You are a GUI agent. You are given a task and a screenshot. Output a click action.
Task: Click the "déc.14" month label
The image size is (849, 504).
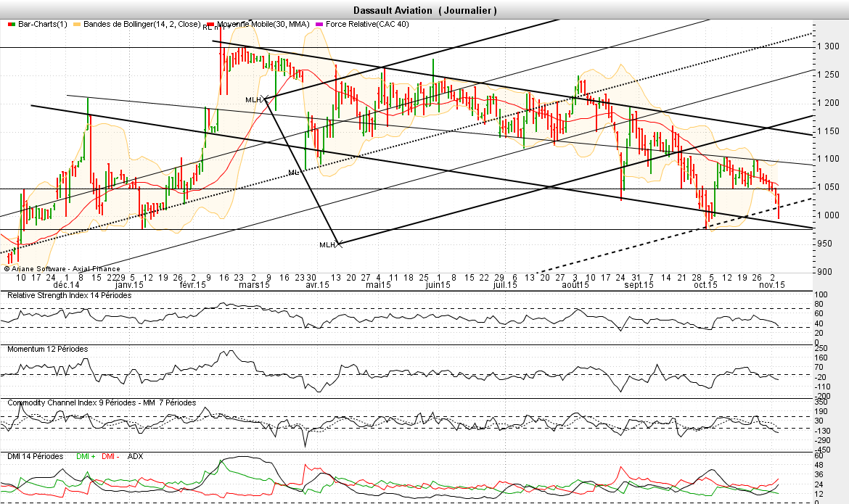tap(67, 285)
